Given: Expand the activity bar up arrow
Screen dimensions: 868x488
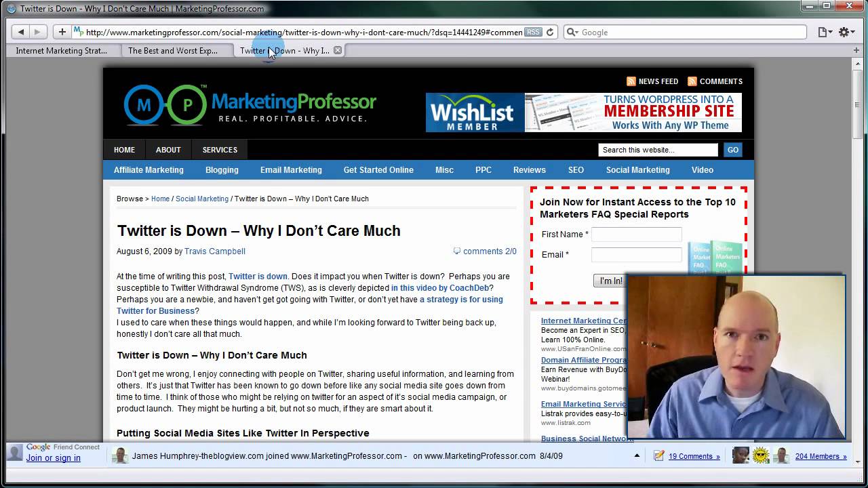Looking at the screenshot, I should pos(637,455).
